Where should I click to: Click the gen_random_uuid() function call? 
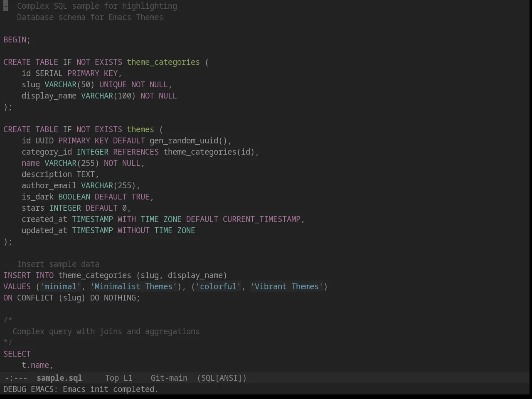click(188, 141)
